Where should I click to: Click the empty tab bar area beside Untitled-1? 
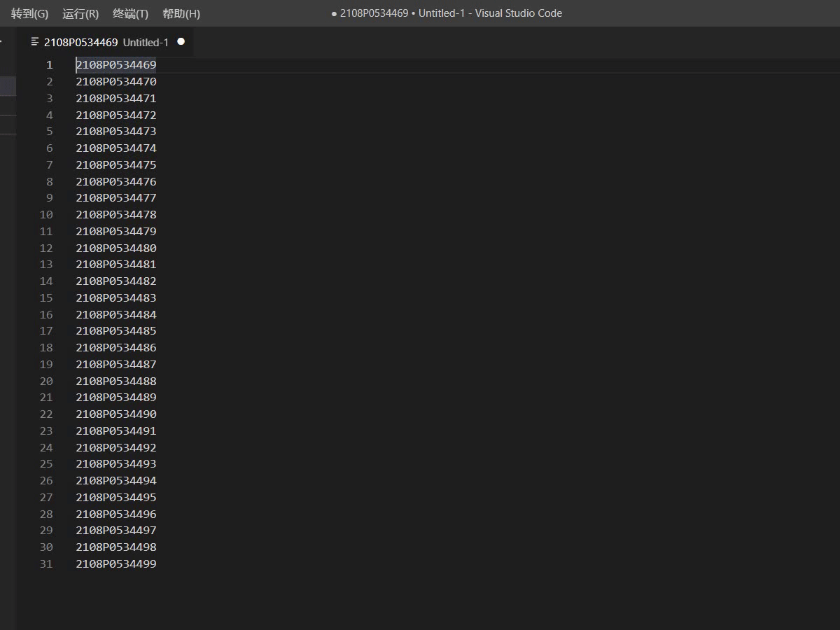pos(490,42)
